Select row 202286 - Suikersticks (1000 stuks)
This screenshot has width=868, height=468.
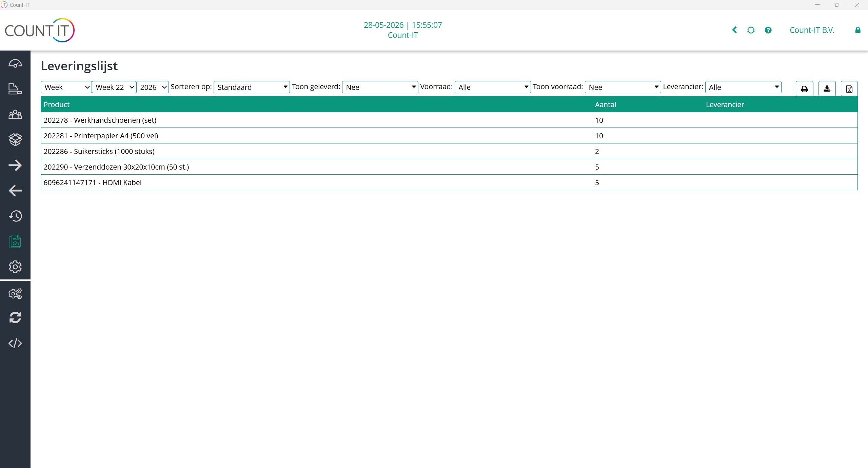(x=449, y=151)
